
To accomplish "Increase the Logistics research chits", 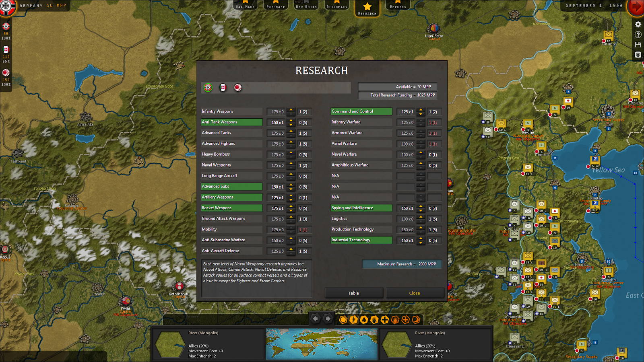I will [x=420, y=216].
